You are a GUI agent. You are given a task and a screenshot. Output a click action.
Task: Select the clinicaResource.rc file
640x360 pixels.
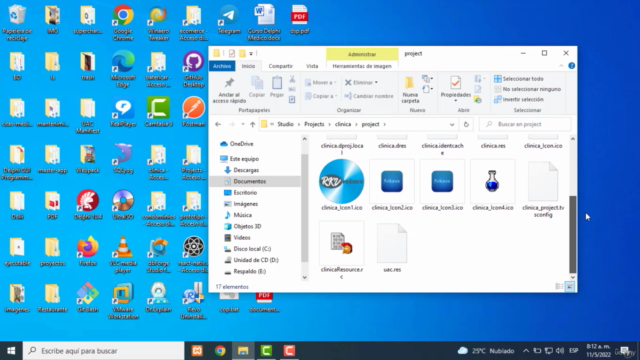tap(342, 250)
